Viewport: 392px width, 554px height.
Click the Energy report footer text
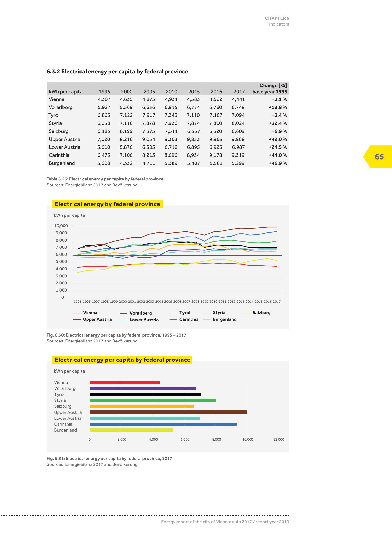[225, 522]
